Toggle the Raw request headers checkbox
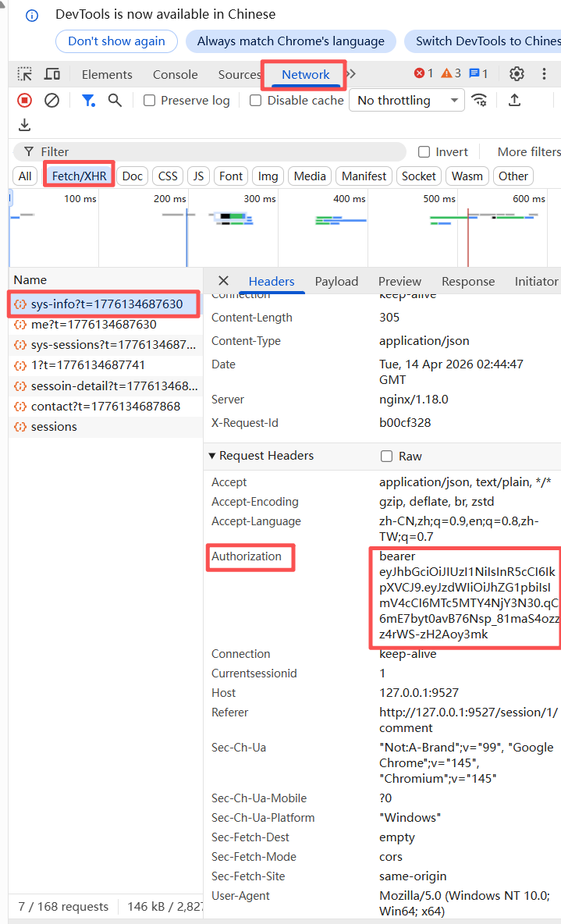 pyautogui.click(x=386, y=456)
